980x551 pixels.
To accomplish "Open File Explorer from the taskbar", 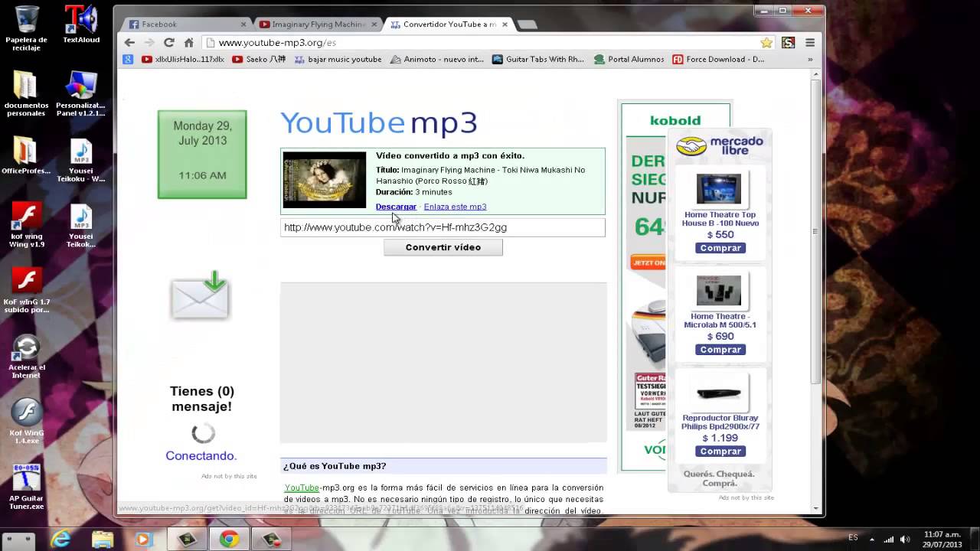I will tap(103, 540).
